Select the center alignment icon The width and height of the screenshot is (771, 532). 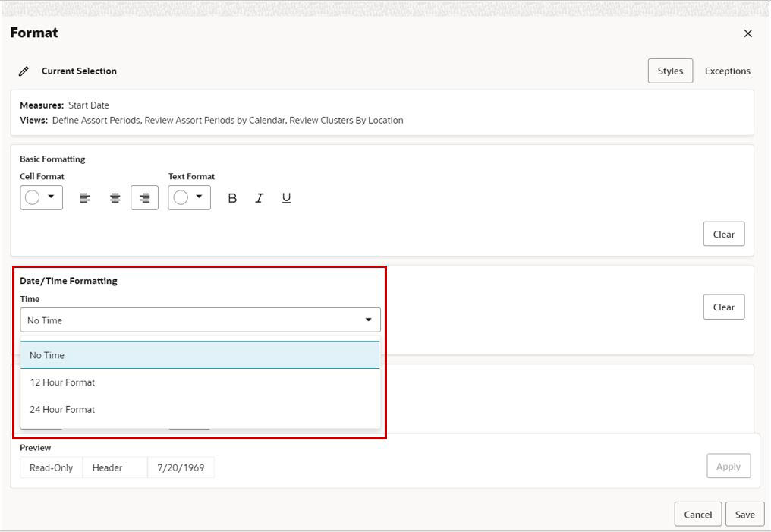coord(114,197)
